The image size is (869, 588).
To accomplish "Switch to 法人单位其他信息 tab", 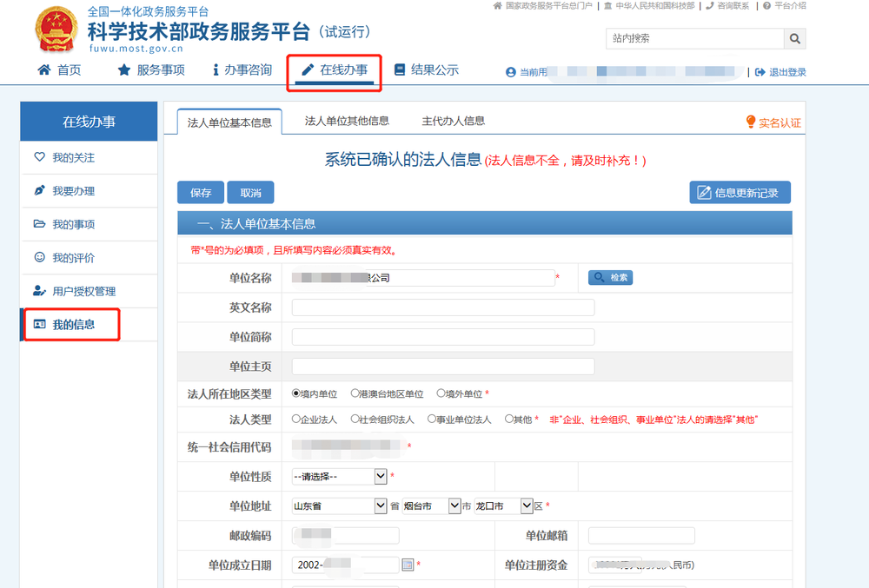I will click(347, 121).
